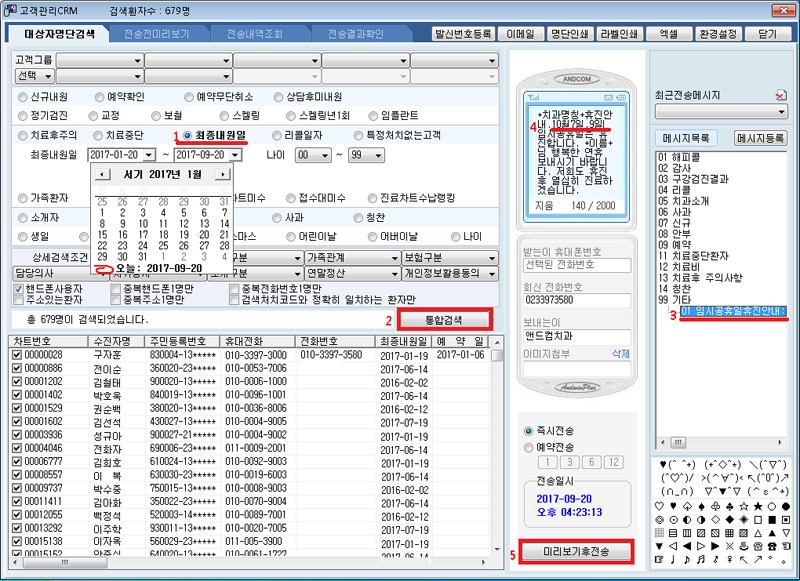Image resolution: width=800 pixels, height=581 pixels.
Task: Open 환경설정 settings from toolbar
Action: tap(716, 33)
